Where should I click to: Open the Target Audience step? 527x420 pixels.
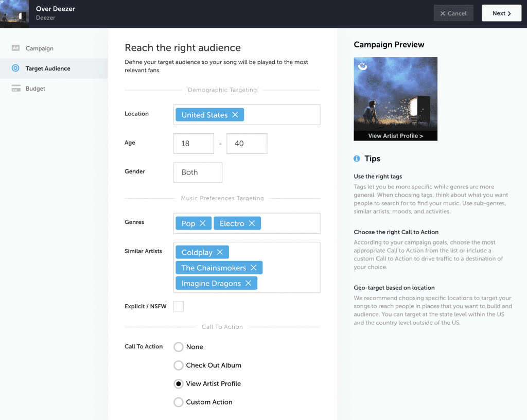pyautogui.click(x=54, y=68)
